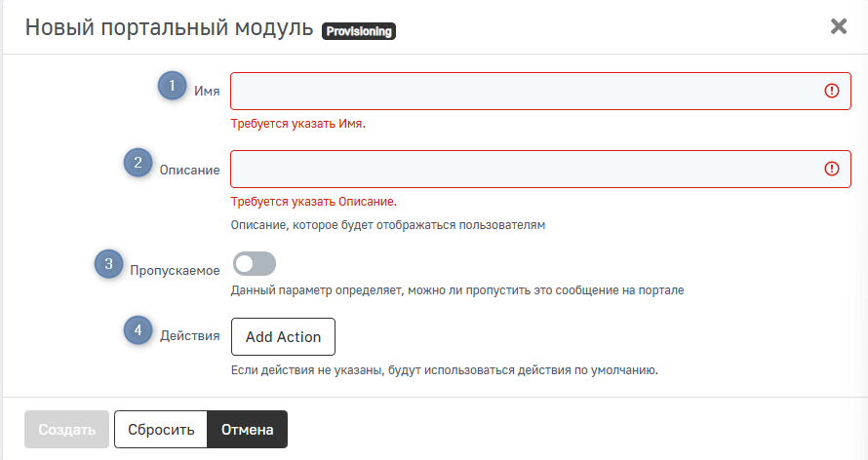
Task: Close the new portal module dialog
Action: [x=838, y=27]
